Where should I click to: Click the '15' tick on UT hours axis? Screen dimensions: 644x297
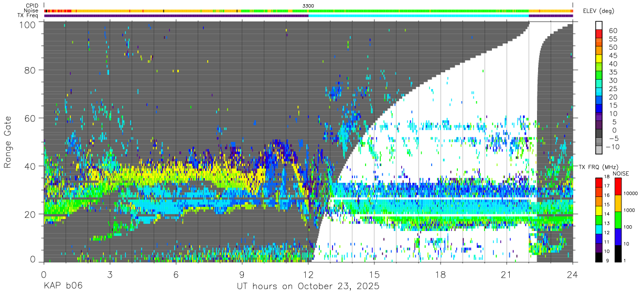tap(374, 274)
